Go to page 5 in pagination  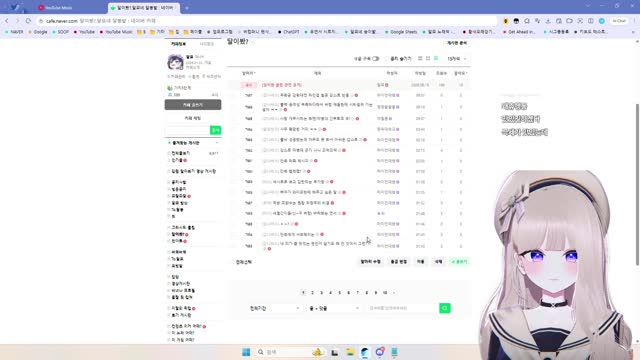click(x=339, y=293)
